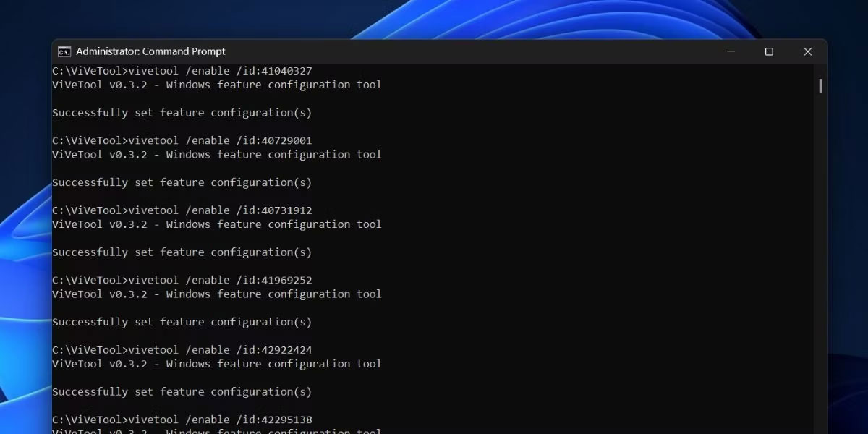Viewport: 868px width, 434px height.
Task: Click the command line with id:42295138
Action: coord(182,420)
